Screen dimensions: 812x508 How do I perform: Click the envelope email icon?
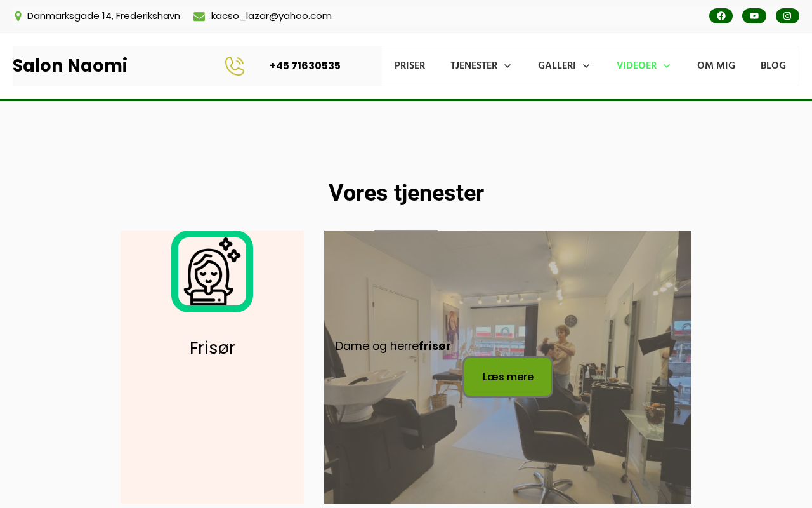pos(199,16)
